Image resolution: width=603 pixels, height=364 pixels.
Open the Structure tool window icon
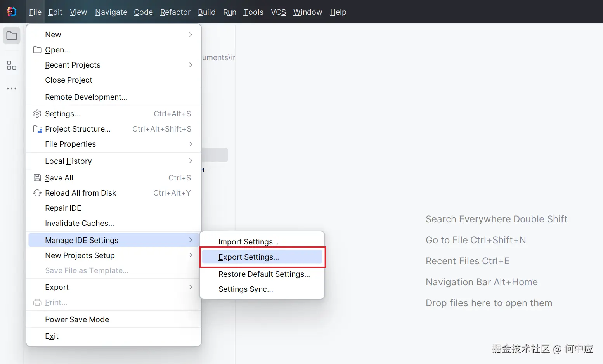(12, 65)
